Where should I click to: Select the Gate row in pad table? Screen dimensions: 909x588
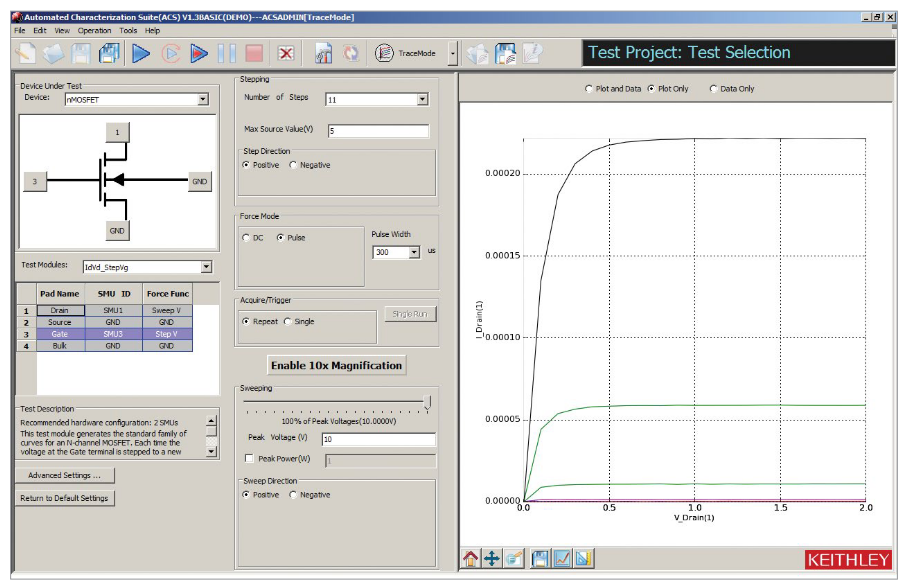(105, 334)
